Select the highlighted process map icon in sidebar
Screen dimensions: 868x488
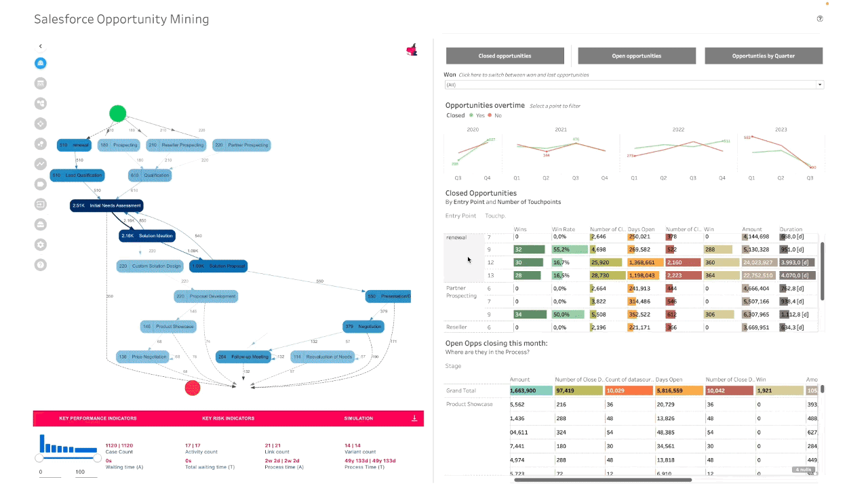click(x=40, y=63)
